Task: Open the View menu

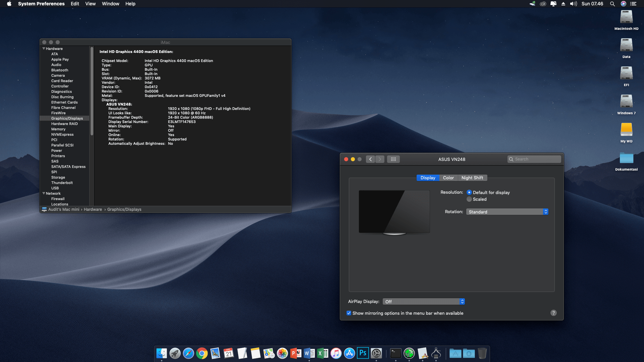Action: point(90,4)
